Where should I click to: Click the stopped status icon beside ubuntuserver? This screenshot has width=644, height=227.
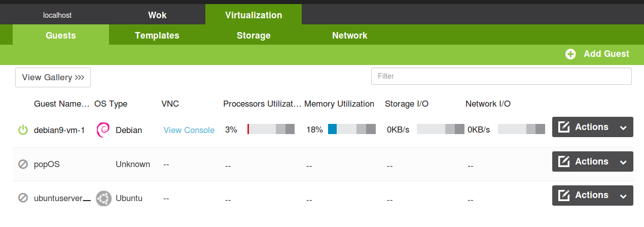coord(23,198)
